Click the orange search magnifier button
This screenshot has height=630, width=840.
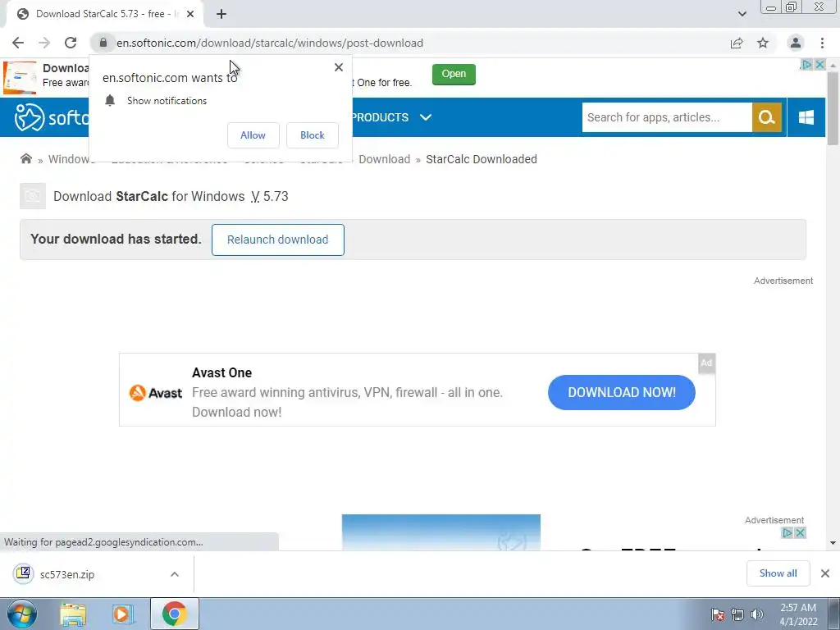pyautogui.click(x=767, y=117)
